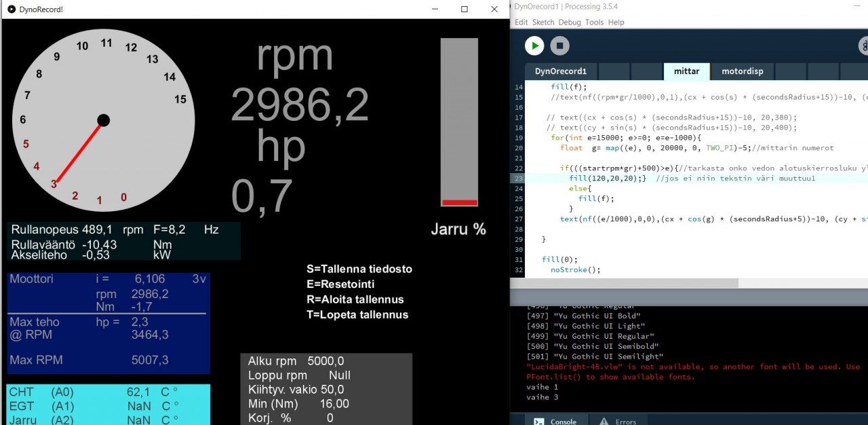Click the DynoRecord window title icon
Viewport: 868px width, 425px height.
[x=12, y=10]
